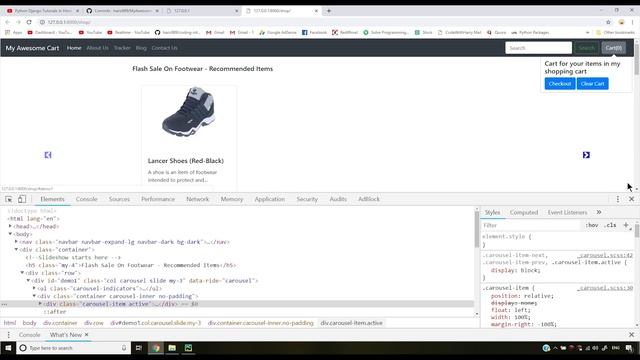Show more Styles pane tabs chevron
The height and width of the screenshot is (360, 640).
tap(599, 212)
